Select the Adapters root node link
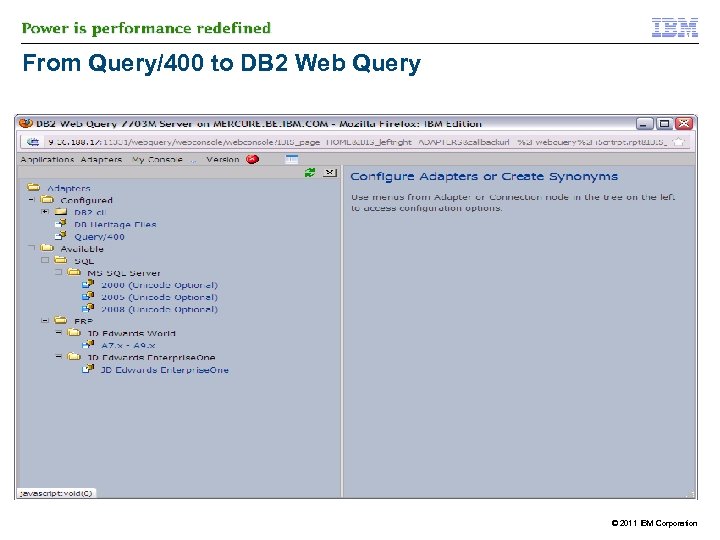The height and width of the screenshot is (540, 720). 69,188
